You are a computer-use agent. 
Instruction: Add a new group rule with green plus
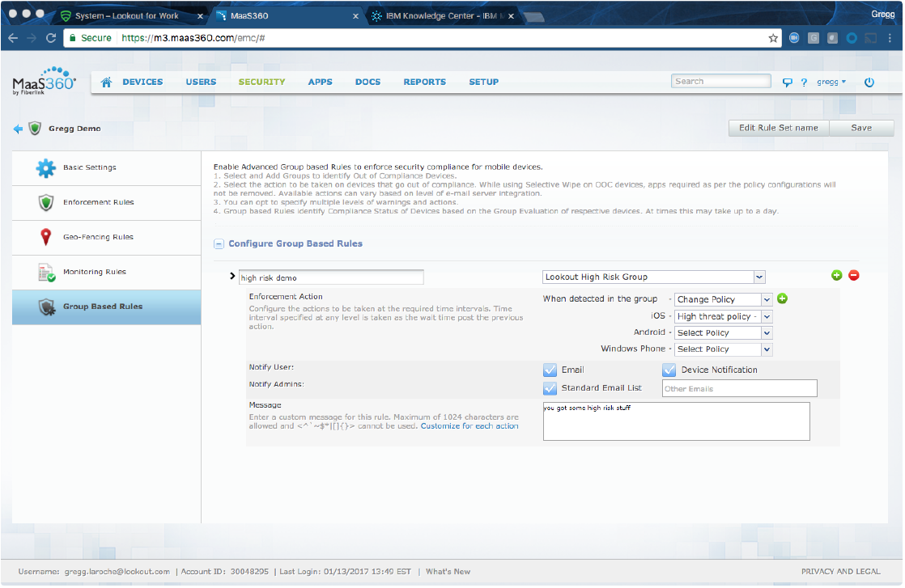836,276
